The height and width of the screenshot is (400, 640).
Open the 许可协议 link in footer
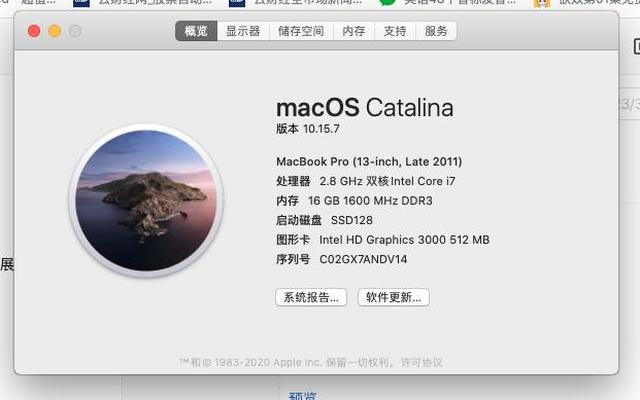click(x=421, y=362)
